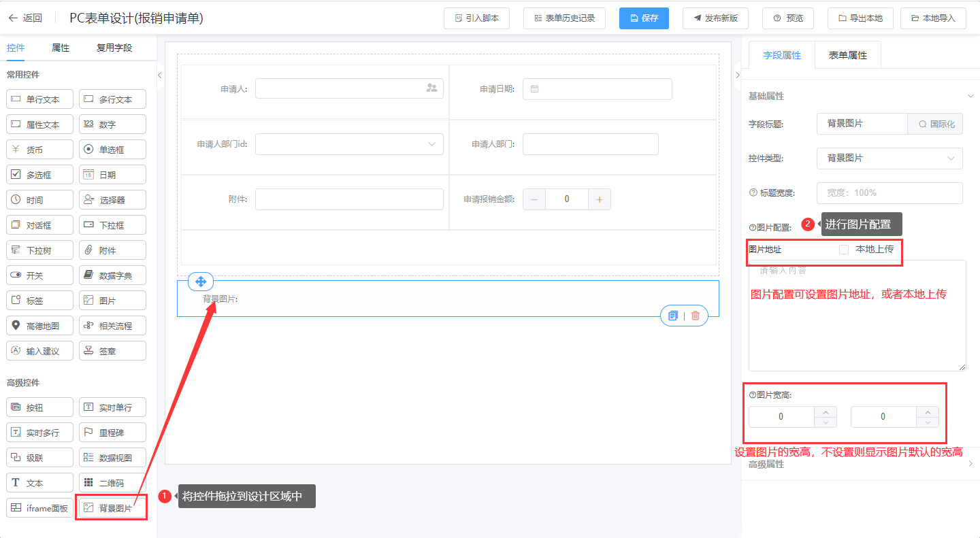
Task: Click the back arrow icon
Action: pos(12,18)
